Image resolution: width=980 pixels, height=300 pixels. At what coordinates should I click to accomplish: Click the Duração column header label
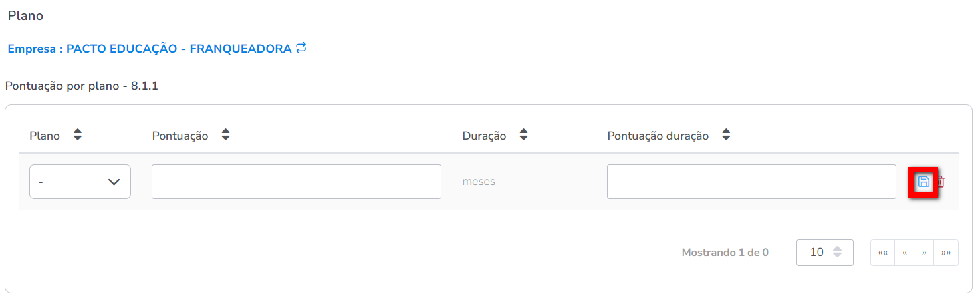[484, 136]
